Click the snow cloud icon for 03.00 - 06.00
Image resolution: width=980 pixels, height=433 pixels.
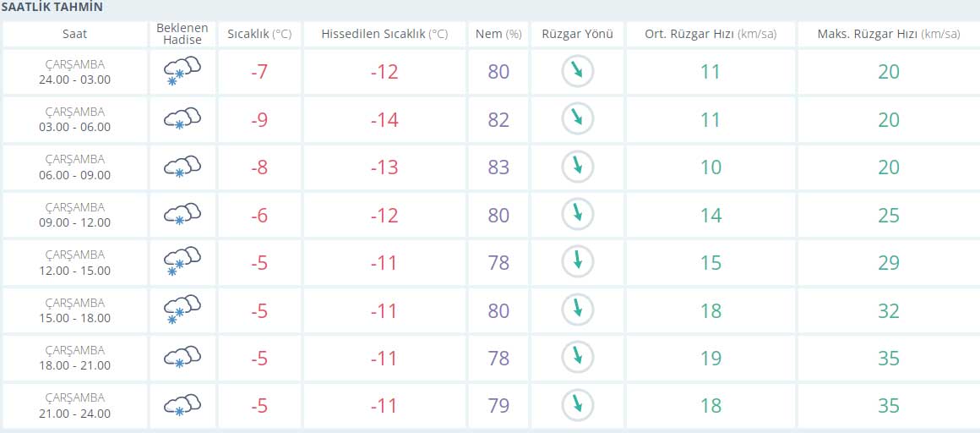point(182,119)
